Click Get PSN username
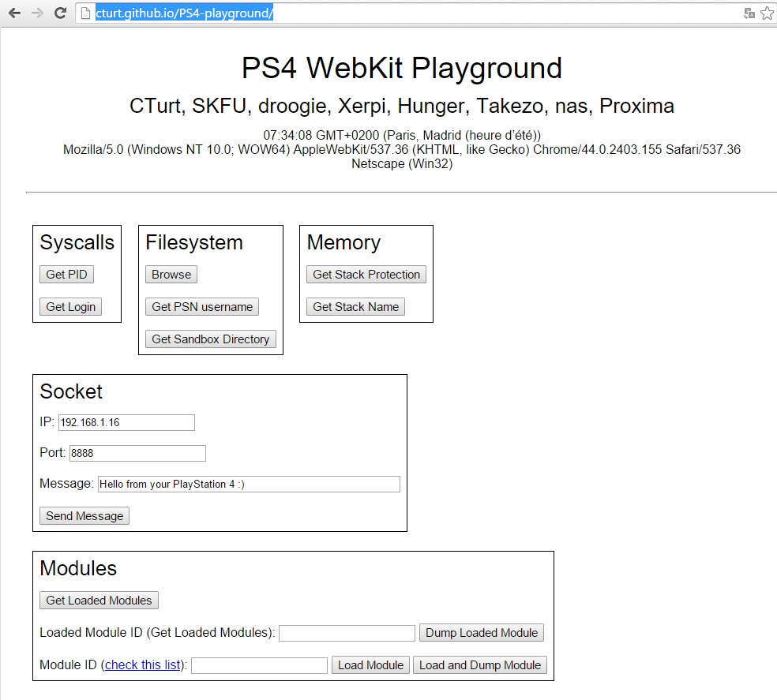Image resolution: width=777 pixels, height=700 pixels. pos(201,307)
